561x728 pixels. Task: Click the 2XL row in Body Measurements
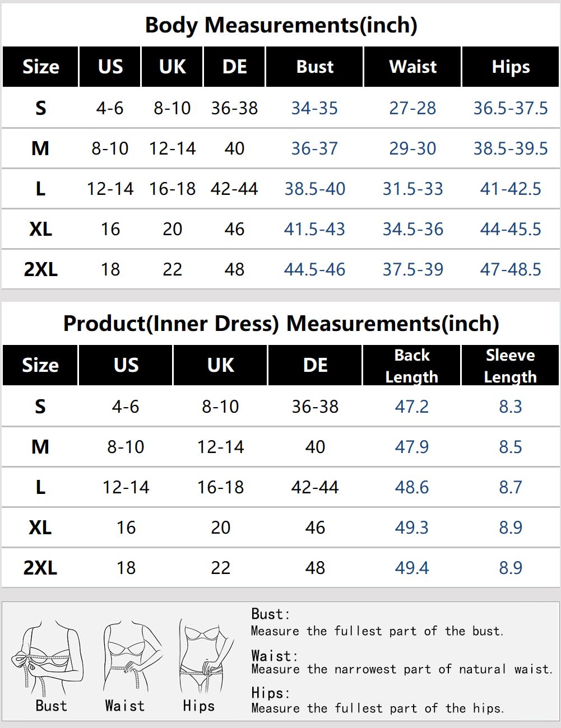coord(280,269)
